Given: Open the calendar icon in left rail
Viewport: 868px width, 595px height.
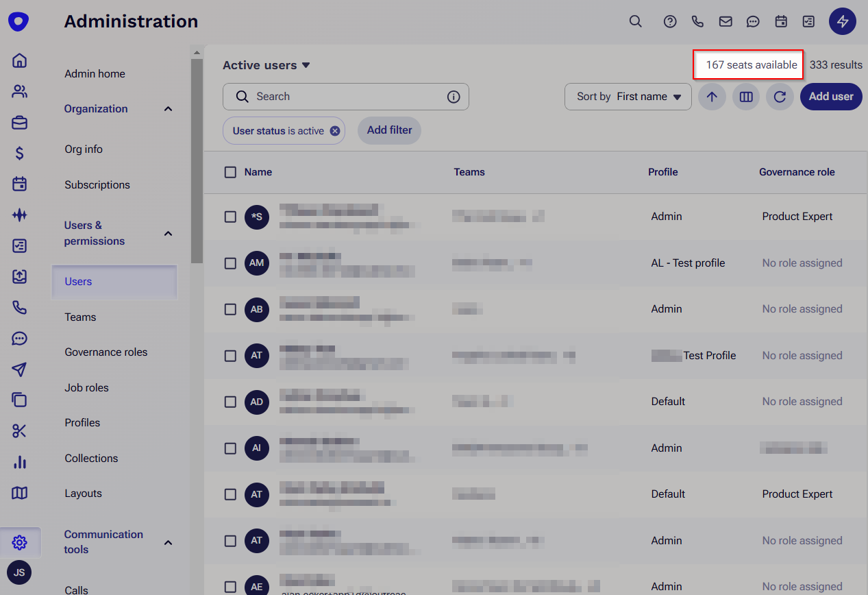Looking at the screenshot, I should click(x=19, y=184).
